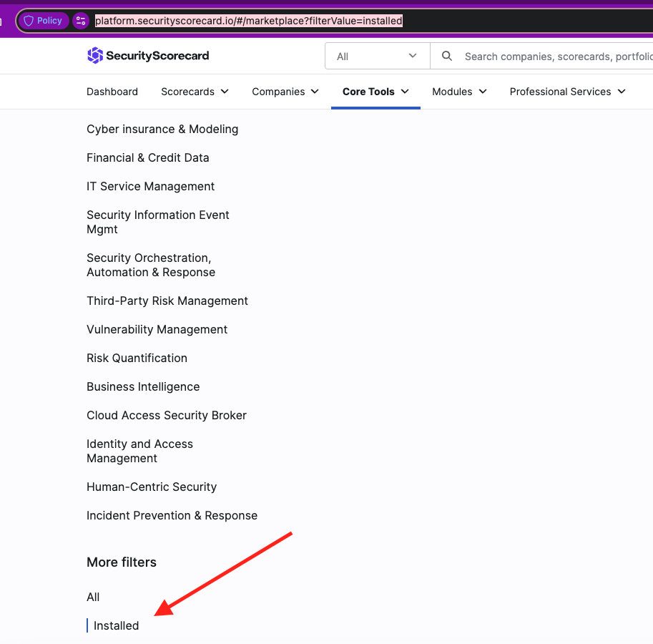Viewport: 653px width, 644px height.
Task: Select the Installed filter
Action: click(x=116, y=625)
